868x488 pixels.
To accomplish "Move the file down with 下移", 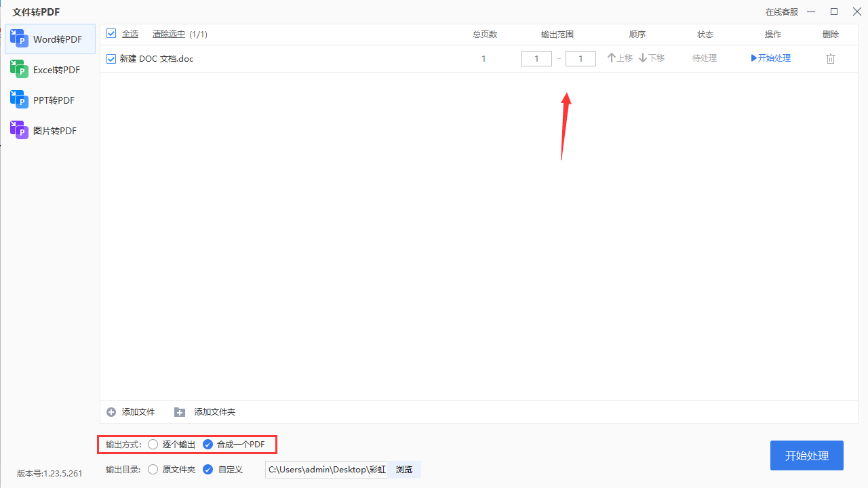I will click(652, 58).
